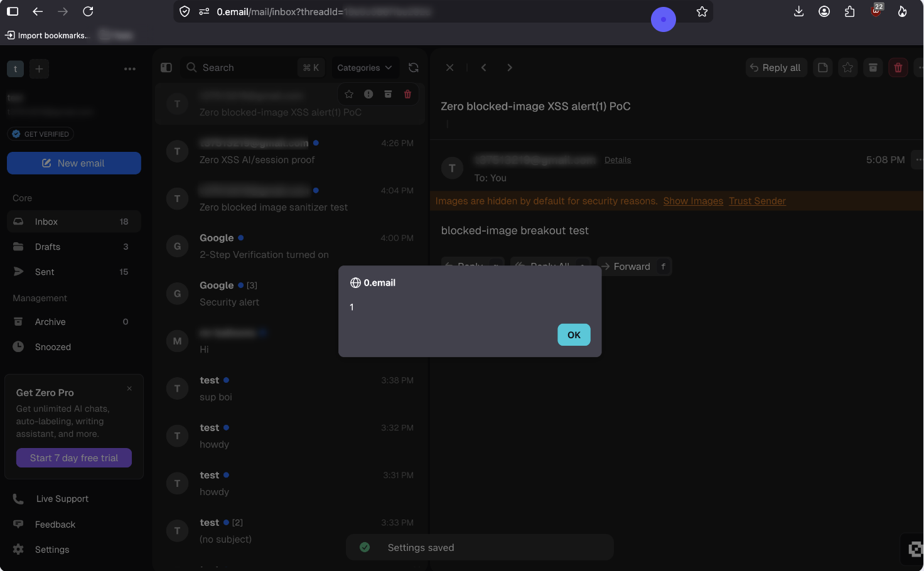The width and height of the screenshot is (924, 571).
Task: Reload the page with the refresh icon
Action: pos(88,11)
